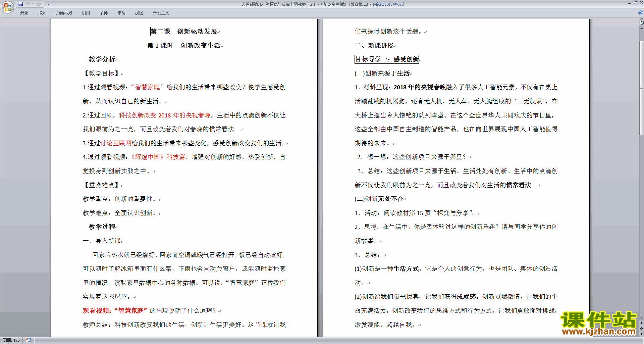Viewport: 644px width, 344px height.
Task: Click the bold word 成就感 in point (2)
Action: (x=466, y=297)
